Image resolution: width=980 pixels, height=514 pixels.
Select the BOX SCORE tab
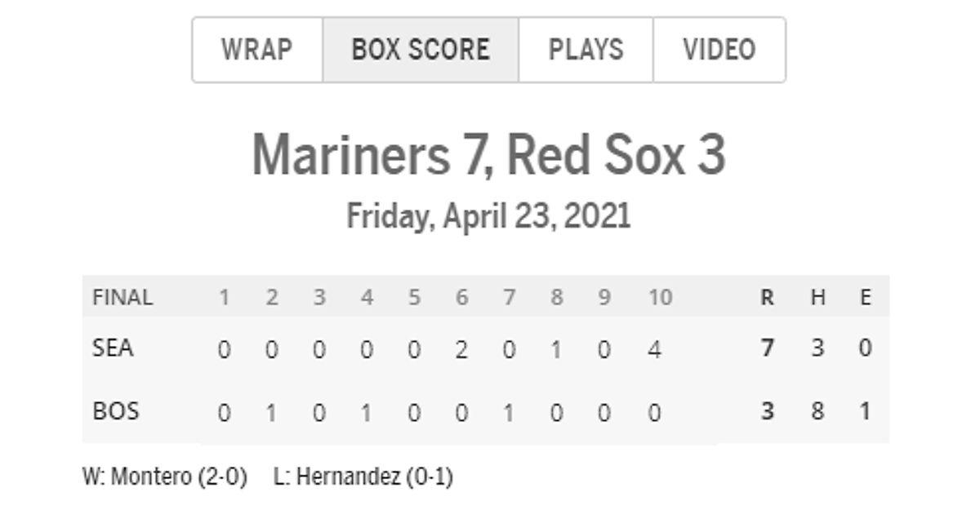tap(421, 50)
